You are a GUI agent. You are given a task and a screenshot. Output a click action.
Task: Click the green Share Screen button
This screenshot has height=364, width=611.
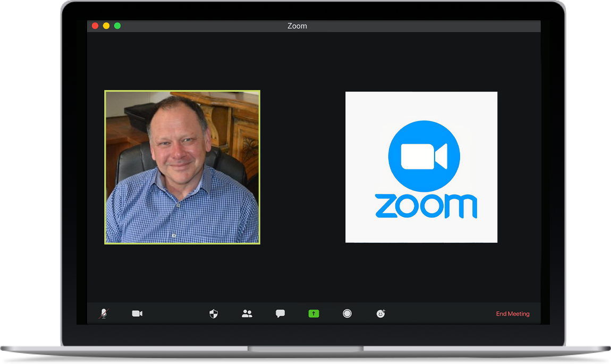coord(314,314)
